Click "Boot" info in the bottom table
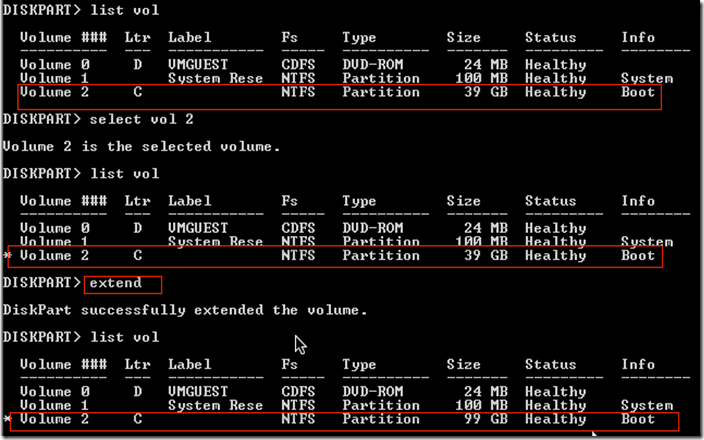The width and height of the screenshot is (704, 440). 638,420
